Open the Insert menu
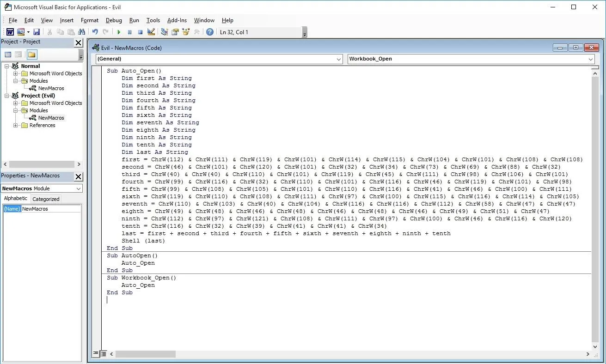This screenshot has width=606, height=364. click(x=67, y=20)
